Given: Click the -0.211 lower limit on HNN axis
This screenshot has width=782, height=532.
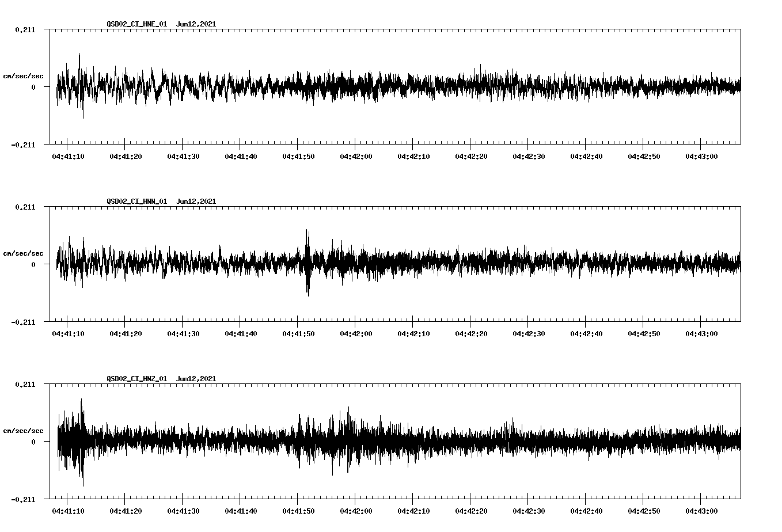Looking at the screenshot, I should pyautogui.click(x=23, y=322).
